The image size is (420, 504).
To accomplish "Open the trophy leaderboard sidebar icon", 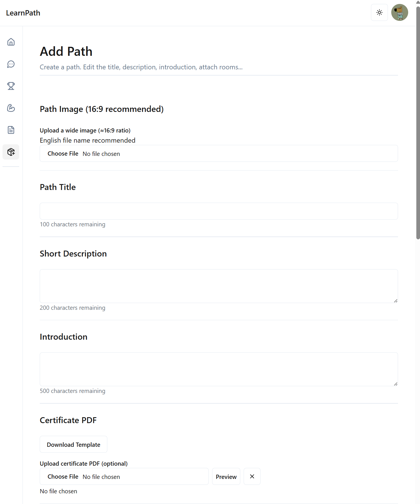I will (11, 86).
